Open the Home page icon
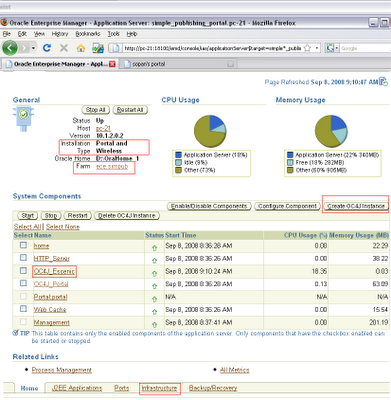Viewport: 391px width, 400px height. coord(81,48)
